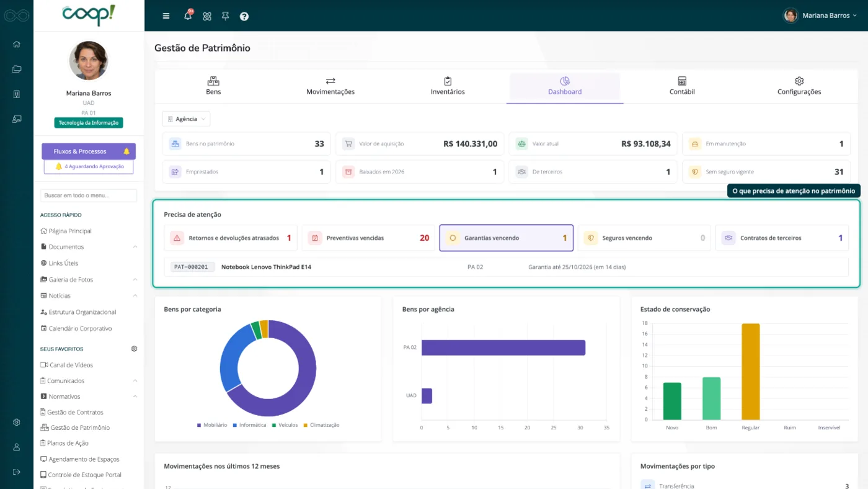Click the logout icon in left rail
868x489 pixels.
pos(17,472)
